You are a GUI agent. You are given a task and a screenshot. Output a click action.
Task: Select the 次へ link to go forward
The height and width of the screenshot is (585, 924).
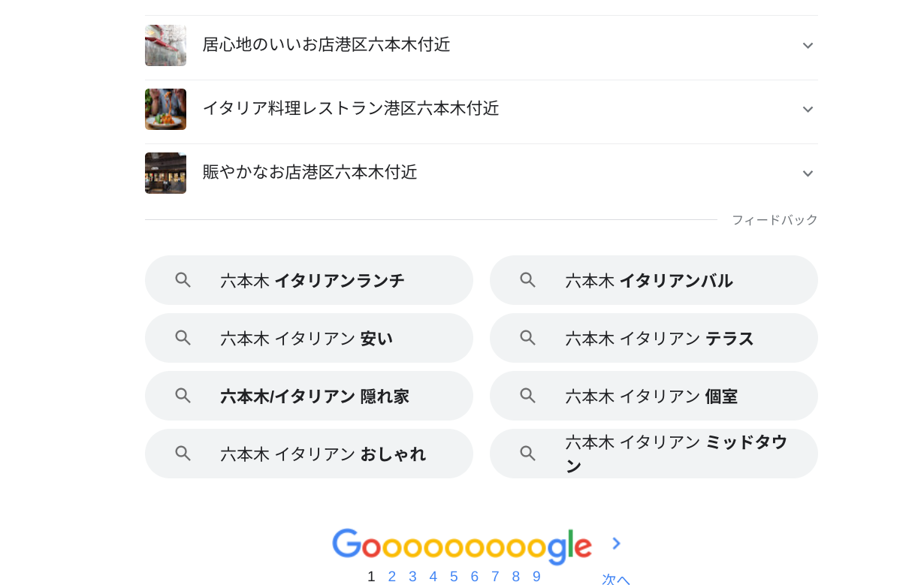tap(614, 578)
